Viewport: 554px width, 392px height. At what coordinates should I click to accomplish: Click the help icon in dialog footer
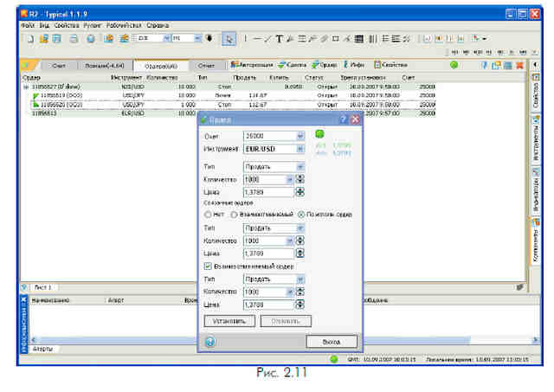click(x=209, y=342)
